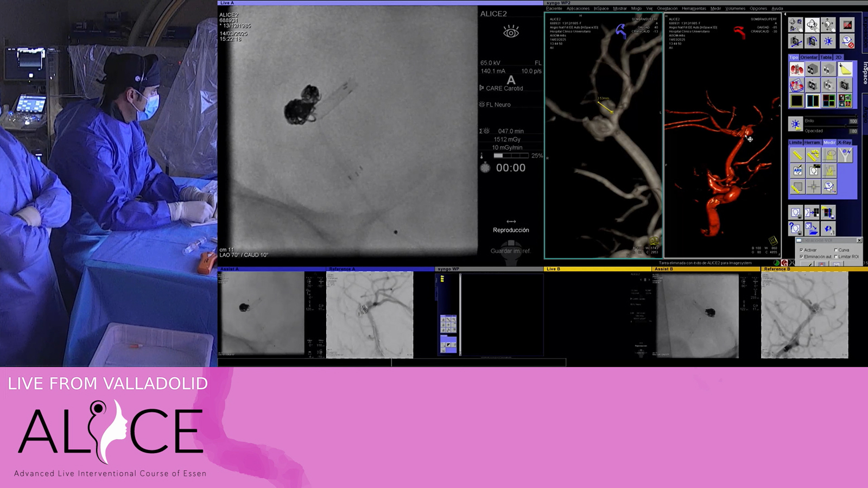Select the four-pane grid layout icon
Screen dimensions: 868x488
pos(828,100)
